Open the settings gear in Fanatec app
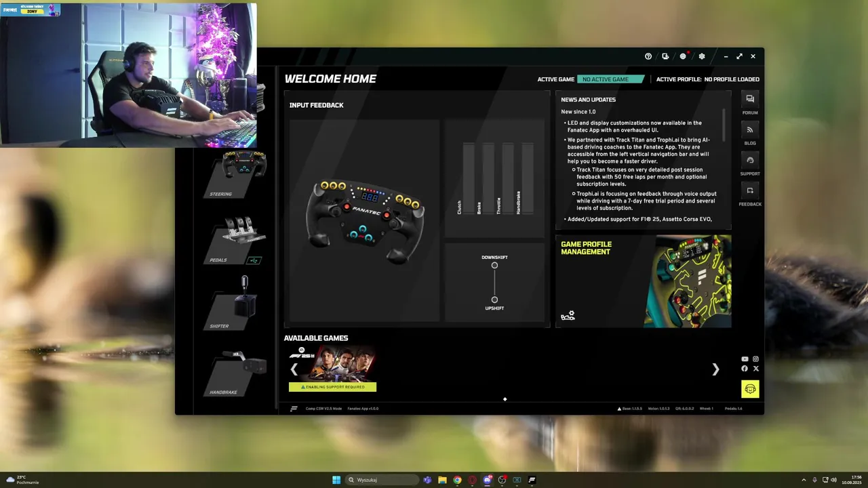The height and width of the screenshot is (488, 868). pyautogui.click(x=702, y=56)
